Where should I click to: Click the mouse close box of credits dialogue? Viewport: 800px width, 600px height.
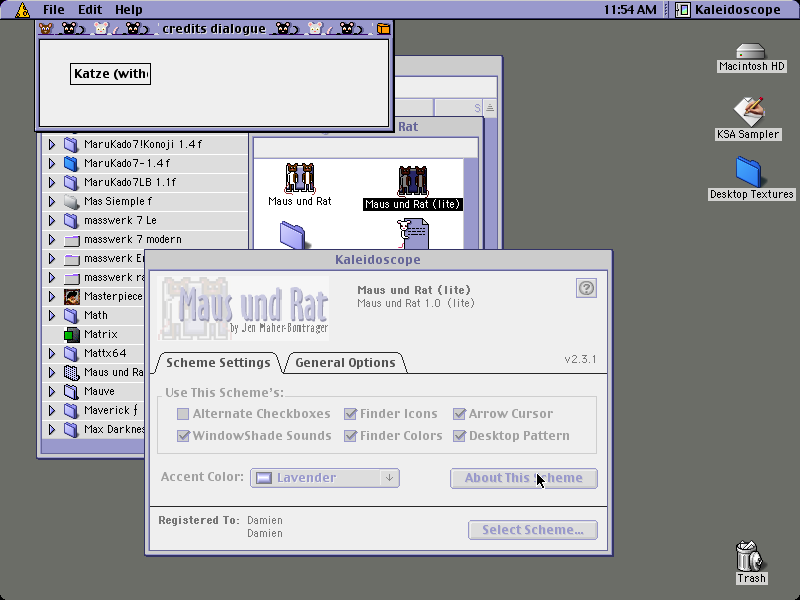46,29
